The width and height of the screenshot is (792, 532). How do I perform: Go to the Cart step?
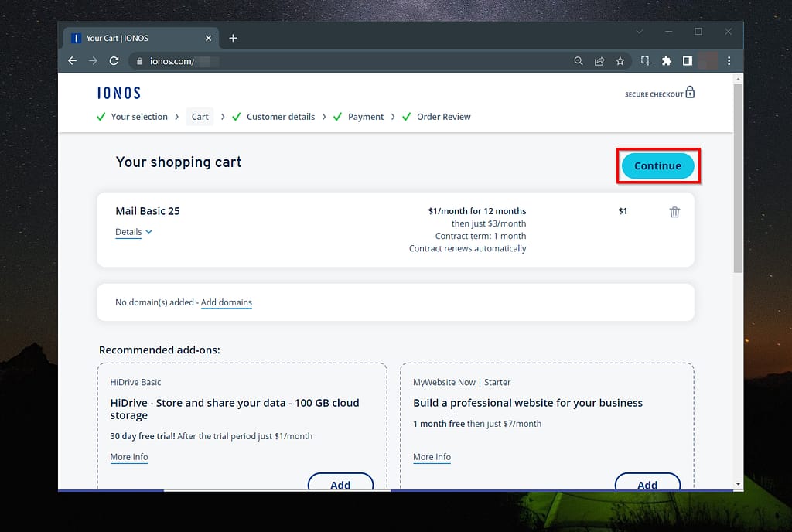pyautogui.click(x=200, y=117)
